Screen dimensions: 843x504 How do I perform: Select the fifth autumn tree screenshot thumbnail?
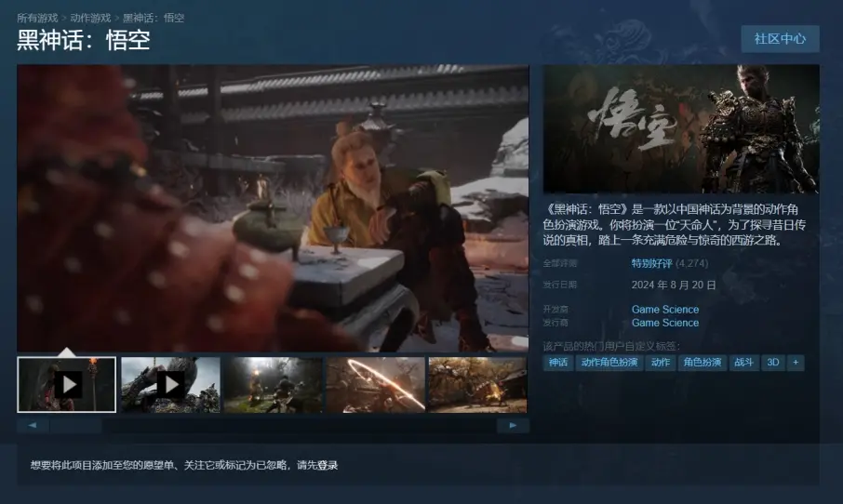point(478,385)
